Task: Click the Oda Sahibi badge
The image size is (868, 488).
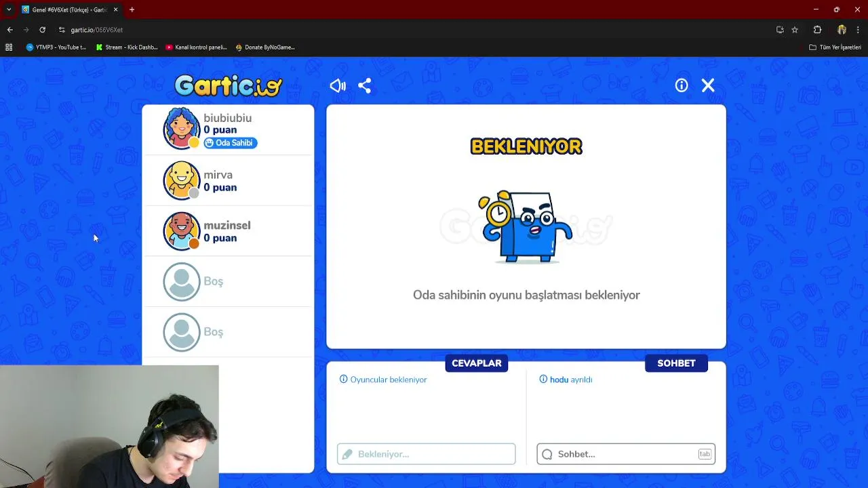Action: click(x=231, y=143)
